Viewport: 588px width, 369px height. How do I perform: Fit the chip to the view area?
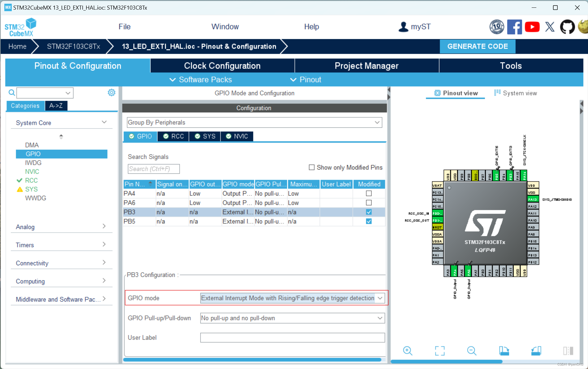pyautogui.click(x=440, y=351)
